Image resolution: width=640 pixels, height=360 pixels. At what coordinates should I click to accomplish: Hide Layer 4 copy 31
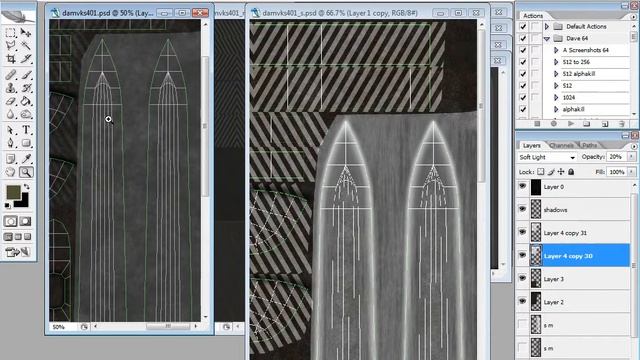(x=522, y=232)
